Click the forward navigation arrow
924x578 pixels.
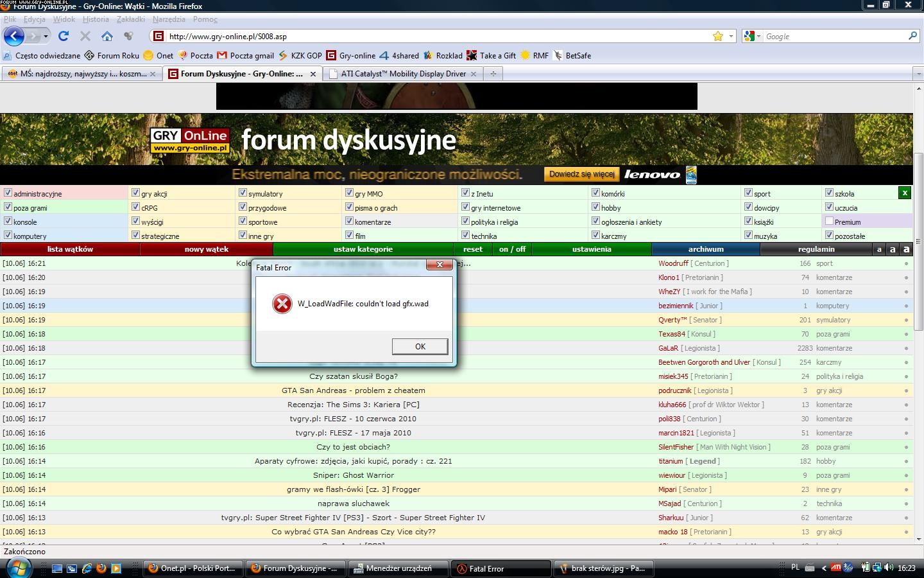point(33,36)
